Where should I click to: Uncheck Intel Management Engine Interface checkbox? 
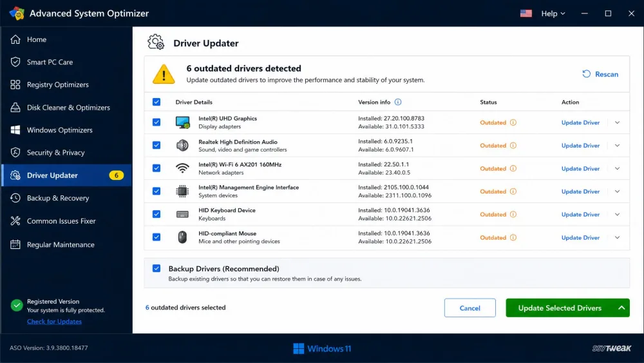click(x=156, y=191)
